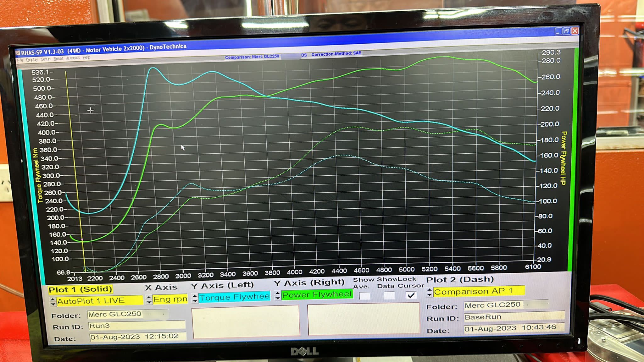Click the Run ID field showing Run3

136,326
